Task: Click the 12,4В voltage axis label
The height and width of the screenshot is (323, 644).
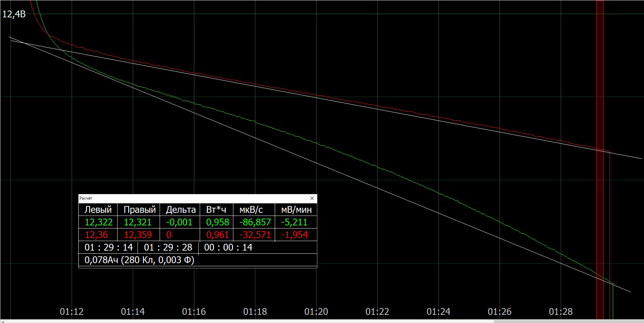Action: 14,14
